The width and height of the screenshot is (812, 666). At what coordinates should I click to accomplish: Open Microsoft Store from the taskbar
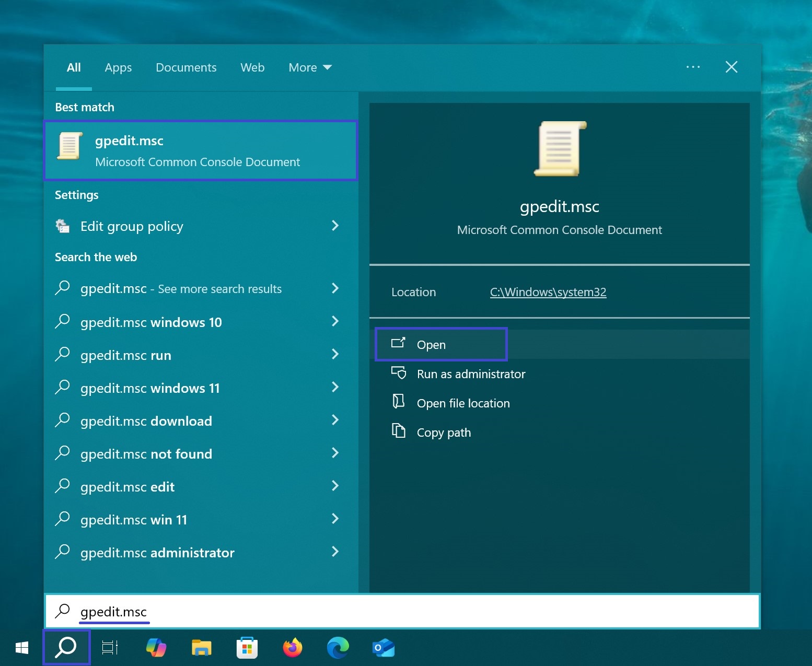click(x=247, y=648)
